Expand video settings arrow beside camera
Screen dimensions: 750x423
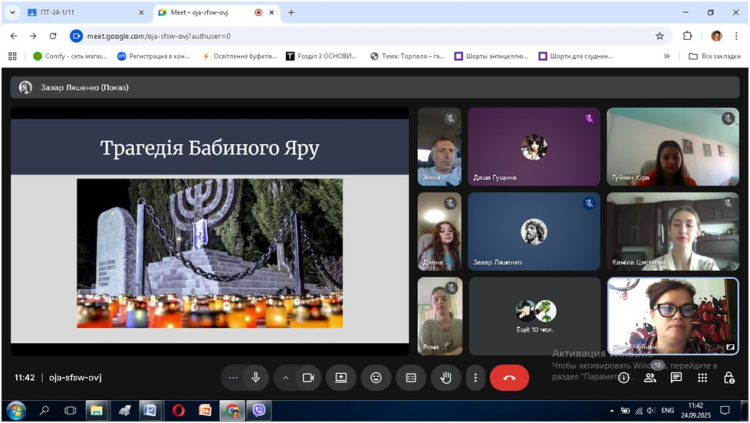coord(286,378)
